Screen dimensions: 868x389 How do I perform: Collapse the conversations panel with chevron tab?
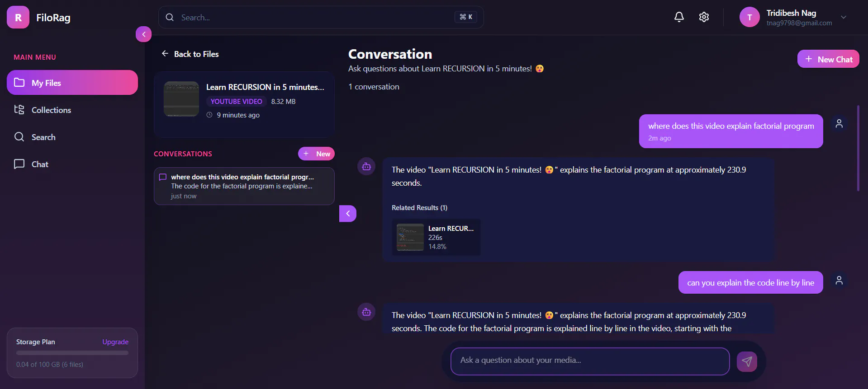[x=348, y=214]
